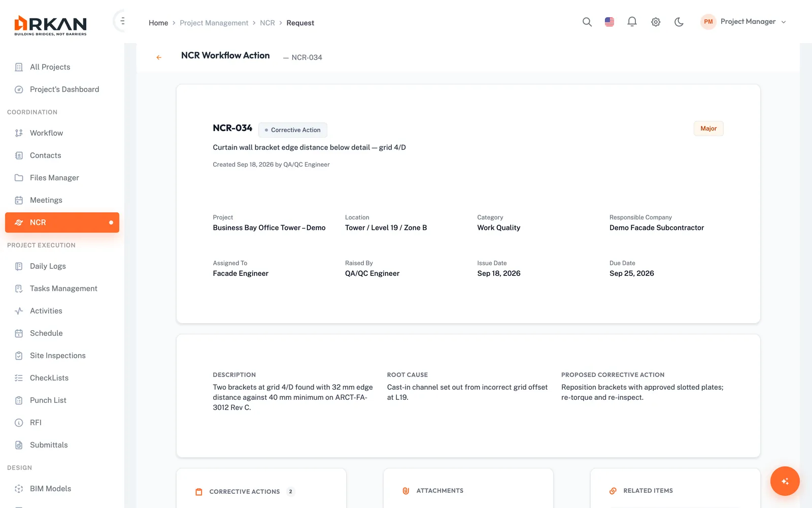The width and height of the screenshot is (812, 508).
Task: Click the PM avatar circle
Action: coord(708,22)
